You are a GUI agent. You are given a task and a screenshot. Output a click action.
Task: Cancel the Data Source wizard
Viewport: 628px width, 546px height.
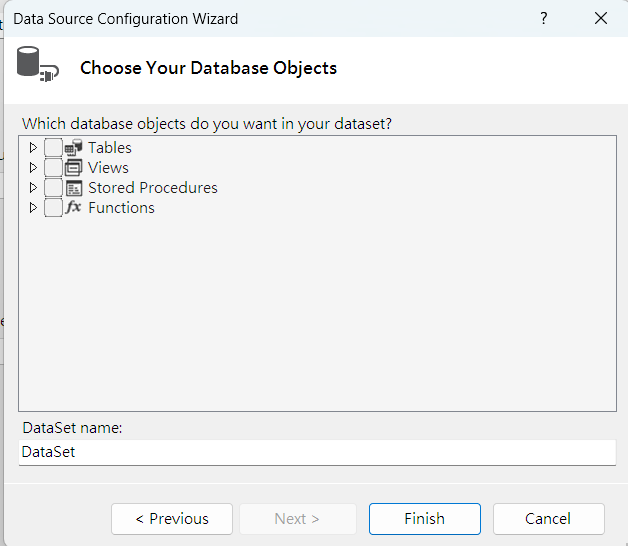tap(548, 519)
